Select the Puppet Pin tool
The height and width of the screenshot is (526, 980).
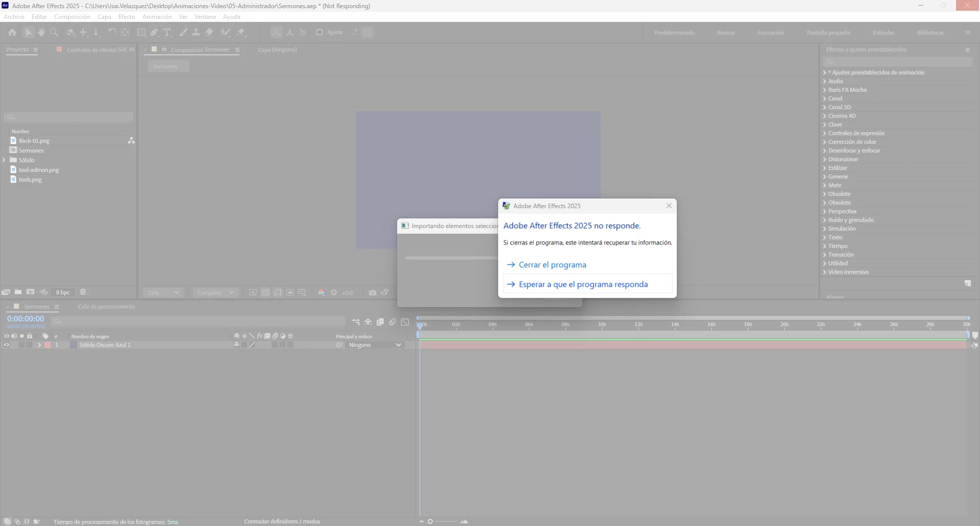[241, 33]
